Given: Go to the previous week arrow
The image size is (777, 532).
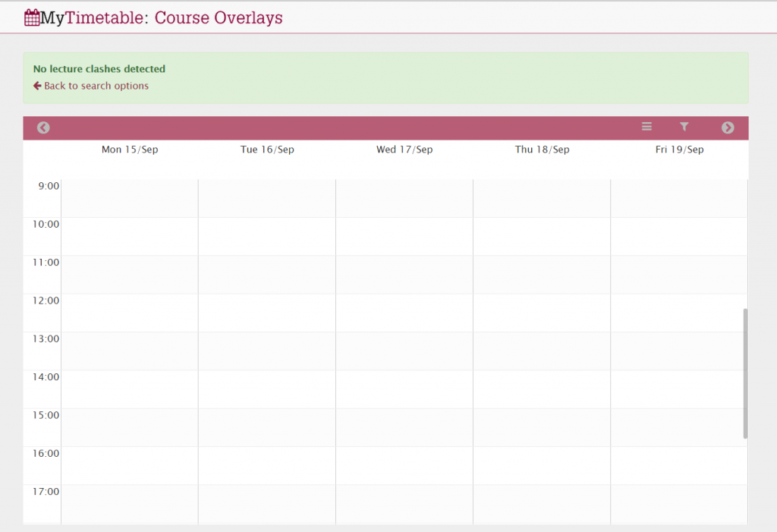Looking at the screenshot, I should coord(43,128).
